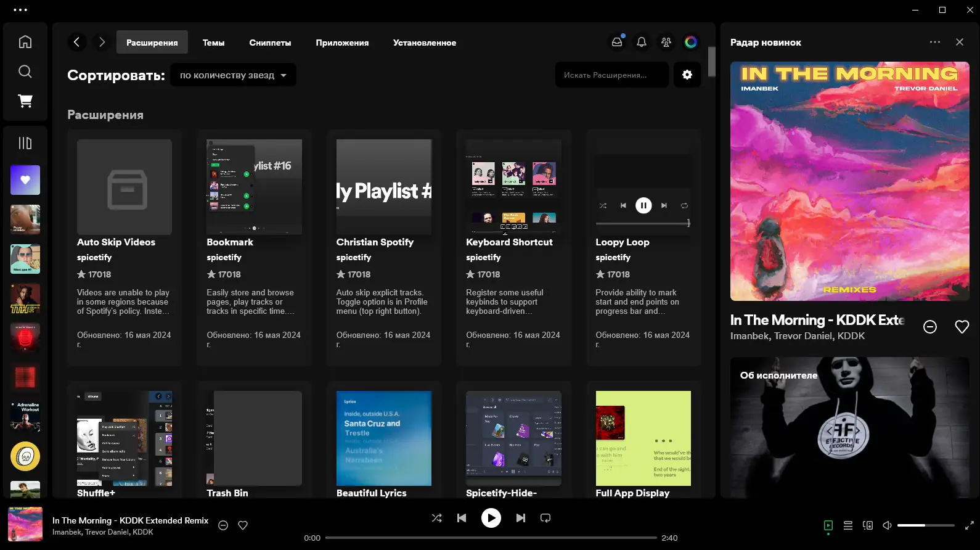Click the app three-dot menu top-left
Screen dimensions: 980x550
(20, 10)
